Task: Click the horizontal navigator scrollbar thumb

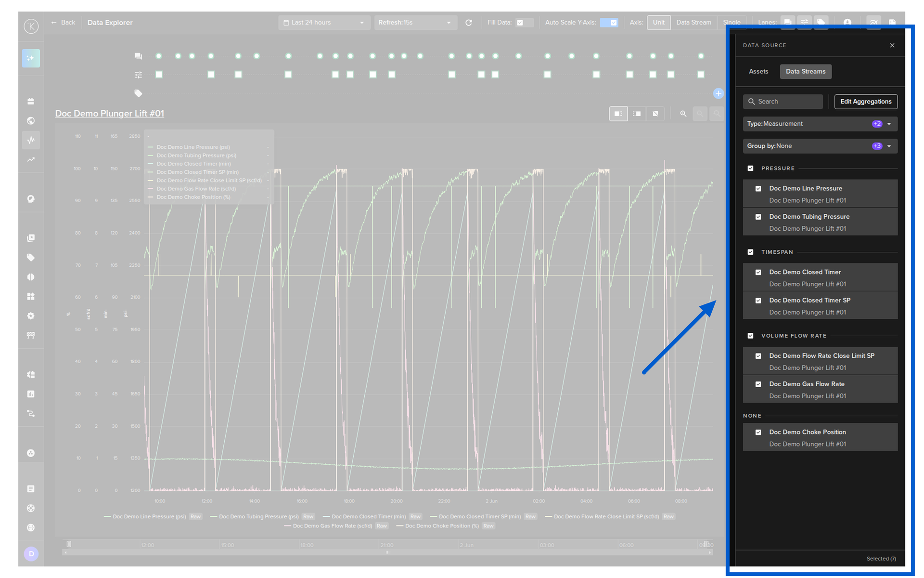Action: click(387, 552)
